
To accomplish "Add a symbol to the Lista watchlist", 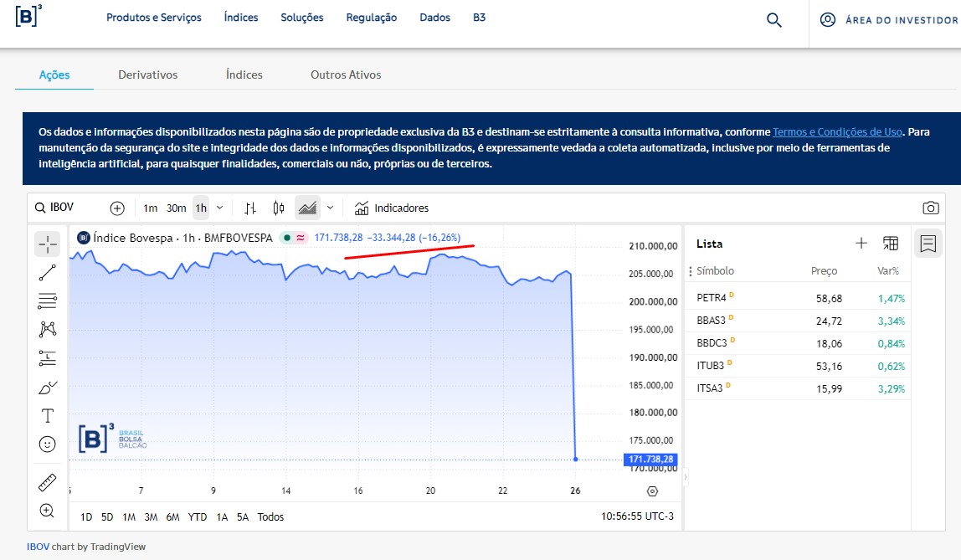I will [861, 244].
